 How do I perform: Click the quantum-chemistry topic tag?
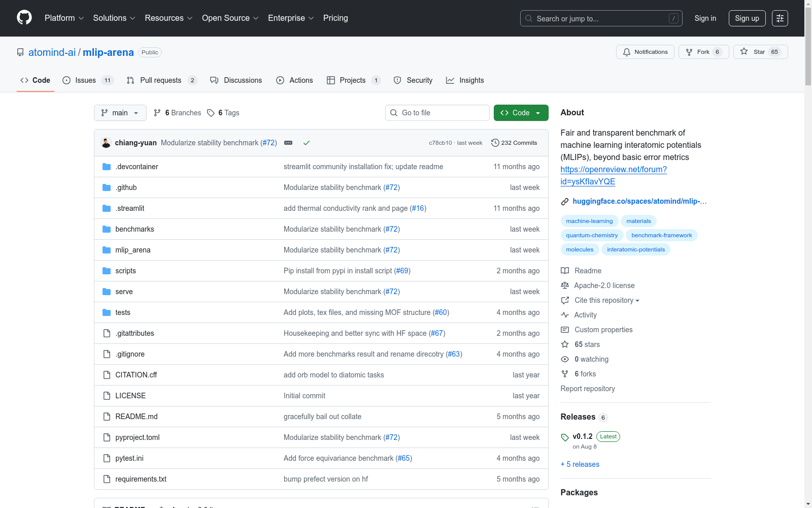tap(592, 235)
